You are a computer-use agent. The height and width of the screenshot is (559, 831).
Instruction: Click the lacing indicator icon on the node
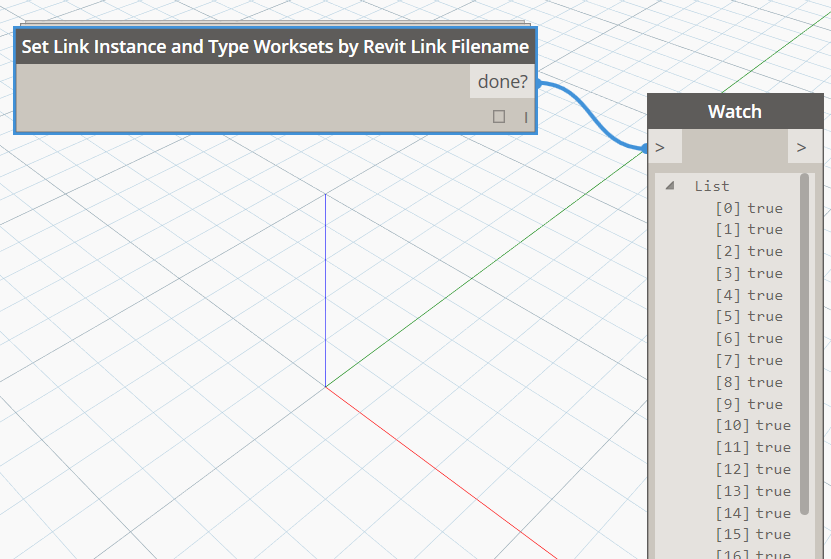point(525,117)
